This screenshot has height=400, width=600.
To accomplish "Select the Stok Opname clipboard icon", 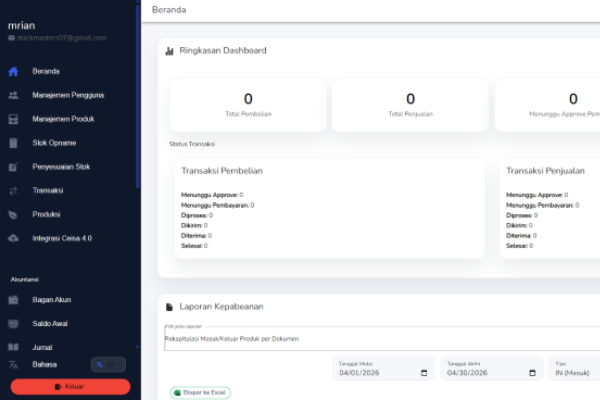I will click(x=13, y=143).
